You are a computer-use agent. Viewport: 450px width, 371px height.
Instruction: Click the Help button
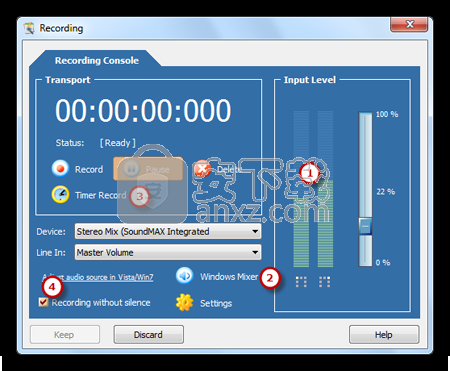pos(384,334)
